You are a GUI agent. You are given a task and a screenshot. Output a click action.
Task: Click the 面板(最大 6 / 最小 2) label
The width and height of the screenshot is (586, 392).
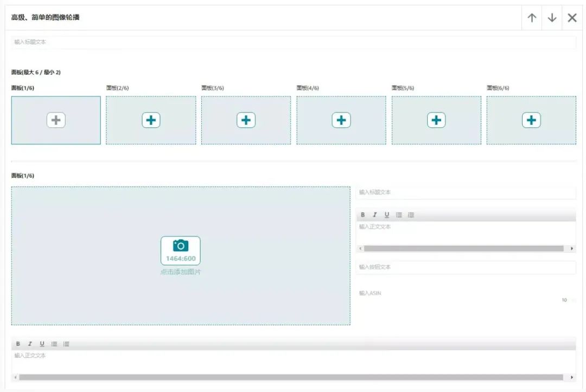click(x=36, y=73)
